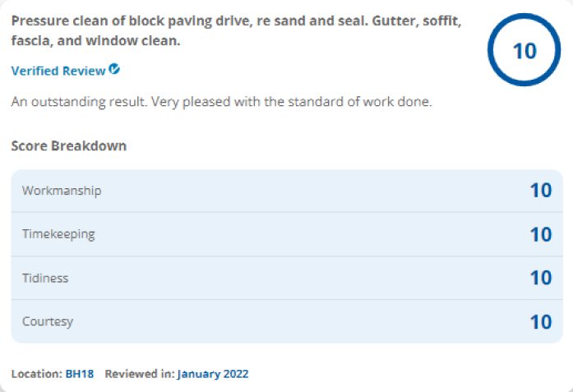Click the 'fascia, and window clean' title line
This screenshot has width=573, height=392.
(95, 40)
